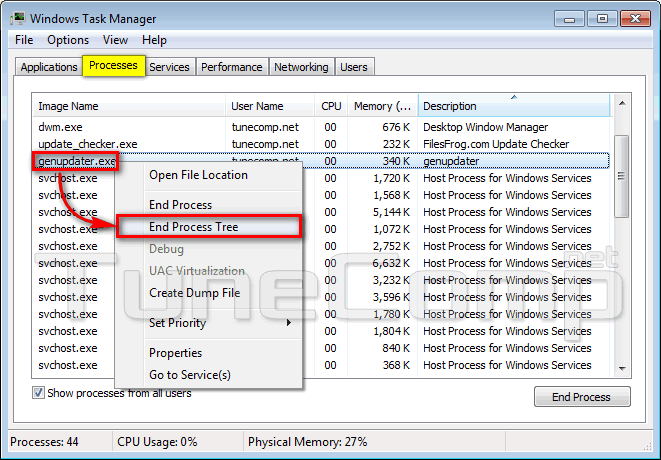Click tunecomp.net user of dwm.exe
Viewport: 661px width, 460px height.
(265, 127)
